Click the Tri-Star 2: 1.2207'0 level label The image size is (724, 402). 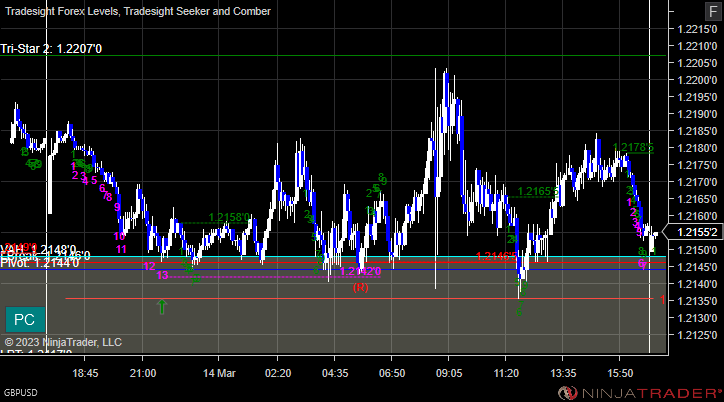51,49
